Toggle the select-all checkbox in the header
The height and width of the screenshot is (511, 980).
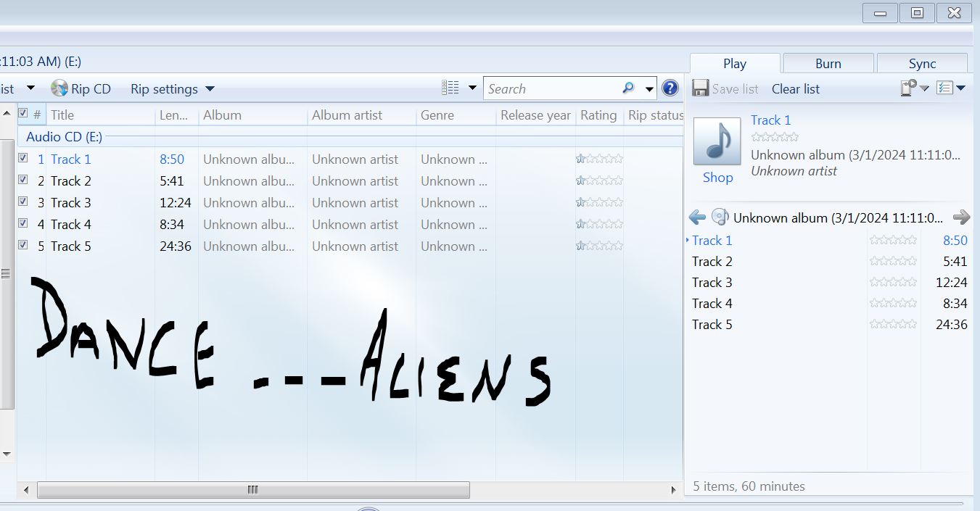(23, 114)
